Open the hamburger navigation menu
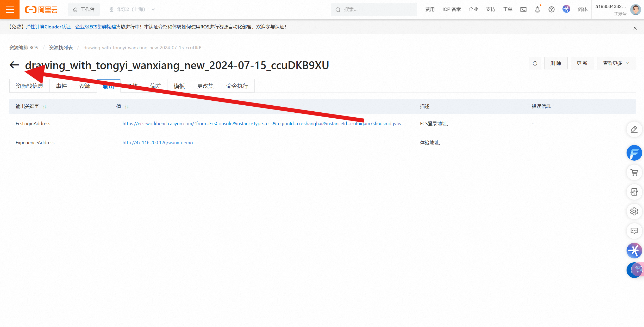This screenshot has height=327, width=644. [x=10, y=10]
